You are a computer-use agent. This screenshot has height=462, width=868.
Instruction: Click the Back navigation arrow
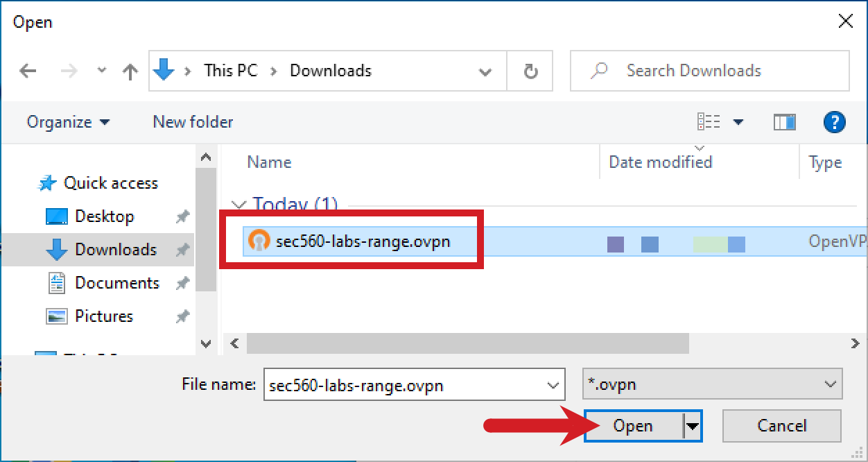click(x=28, y=71)
